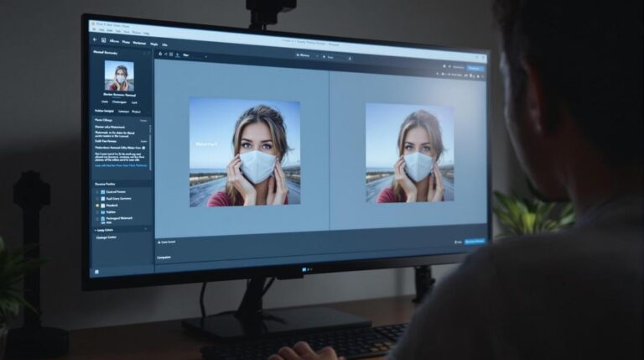Viewport: 644px width, 360px height.
Task: Select the masked woman thumbnail in the sidebar
Action: 119,76
